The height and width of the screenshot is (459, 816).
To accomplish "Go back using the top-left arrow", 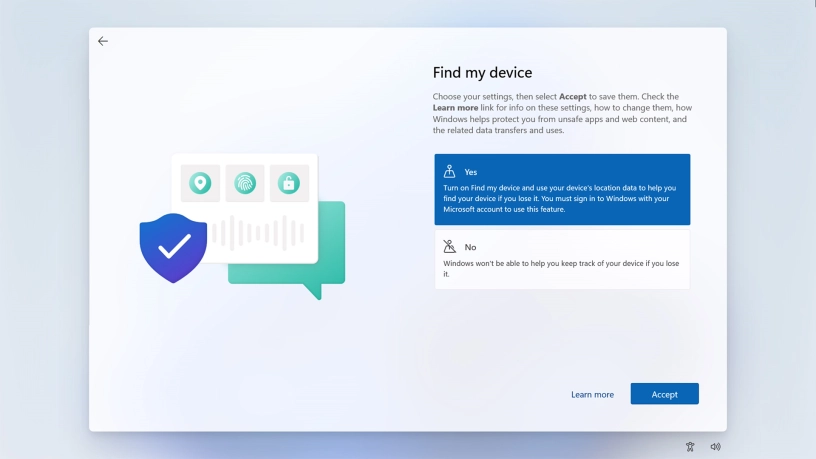I will pyautogui.click(x=103, y=41).
